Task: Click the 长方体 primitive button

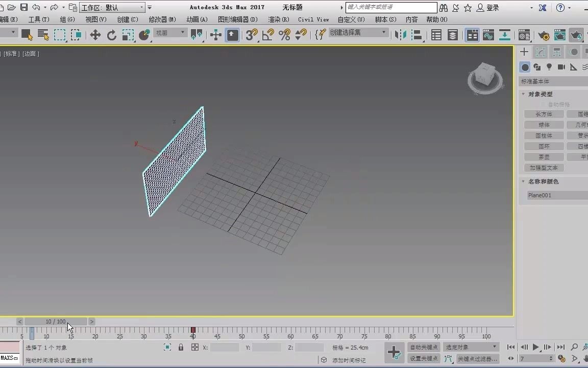Action: [544, 114]
